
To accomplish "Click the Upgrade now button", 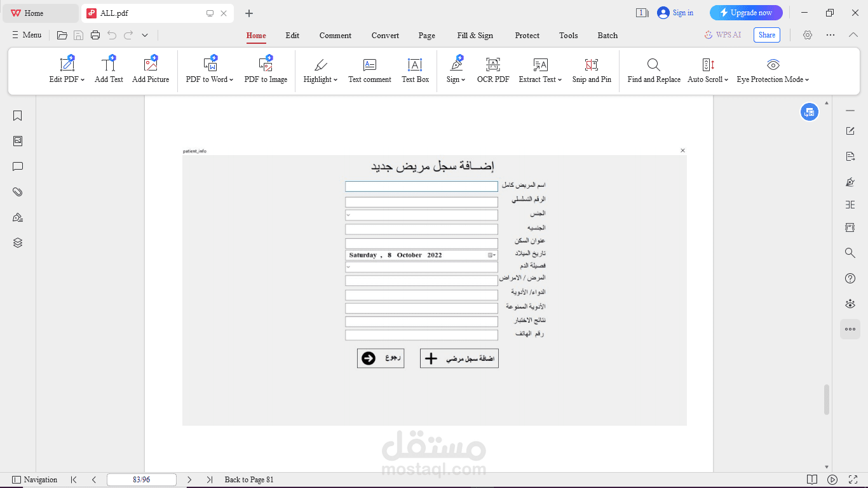I will [x=746, y=13].
